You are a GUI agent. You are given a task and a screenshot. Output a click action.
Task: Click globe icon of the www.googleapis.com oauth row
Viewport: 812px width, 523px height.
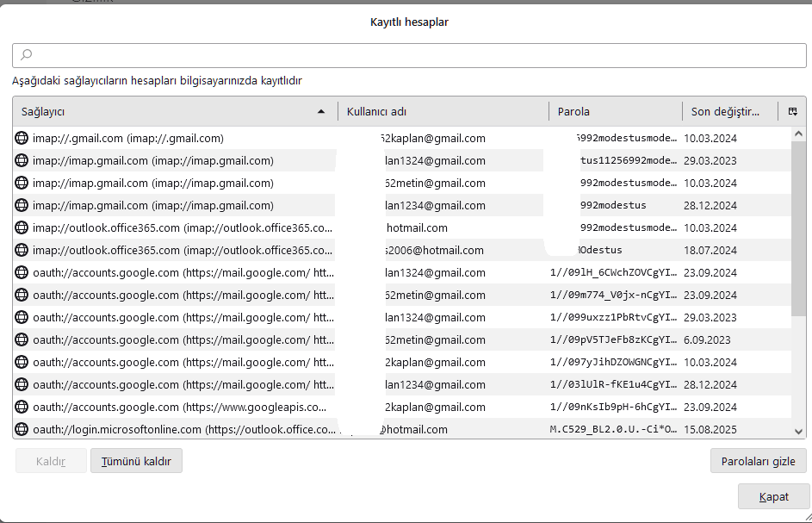(x=22, y=407)
